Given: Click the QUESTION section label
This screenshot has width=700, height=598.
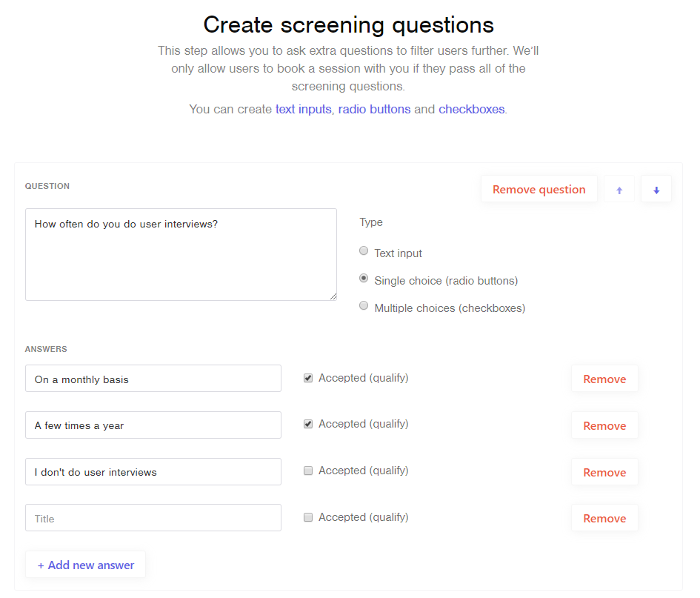Looking at the screenshot, I should pos(47,186).
